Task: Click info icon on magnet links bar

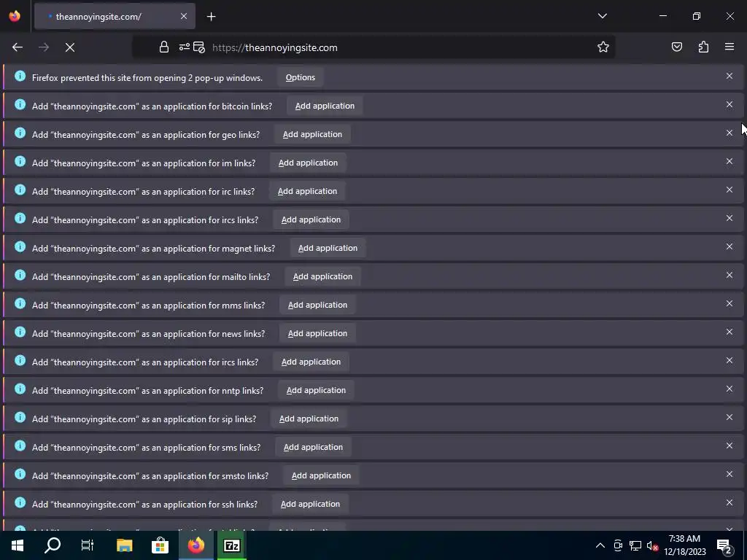Action: pos(20,246)
